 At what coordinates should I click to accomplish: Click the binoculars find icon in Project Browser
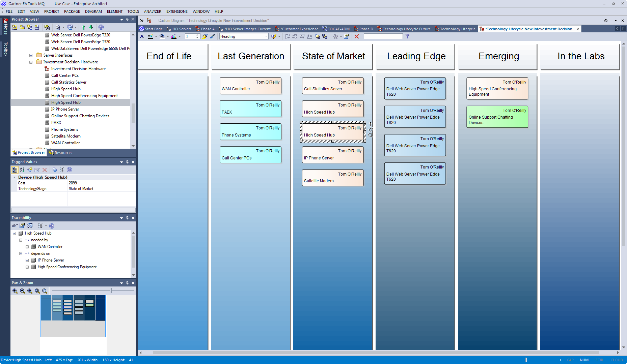click(47, 27)
